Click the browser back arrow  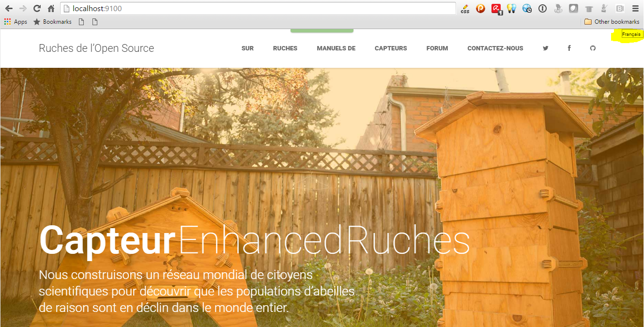click(x=9, y=9)
